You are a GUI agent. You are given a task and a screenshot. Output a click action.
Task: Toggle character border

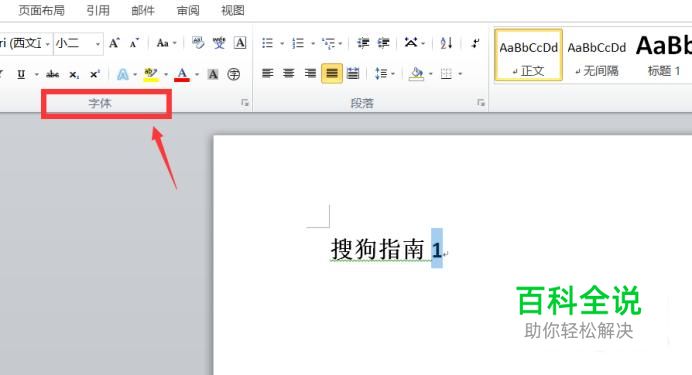240,43
